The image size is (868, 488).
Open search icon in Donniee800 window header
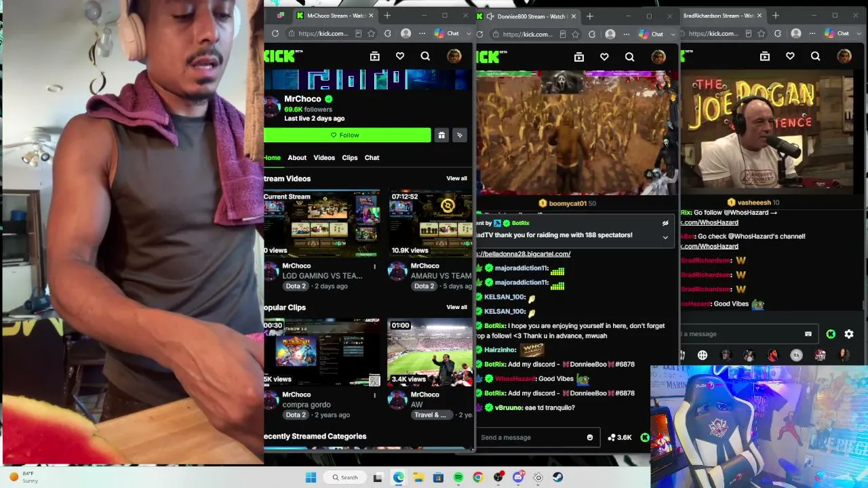(630, 57)
